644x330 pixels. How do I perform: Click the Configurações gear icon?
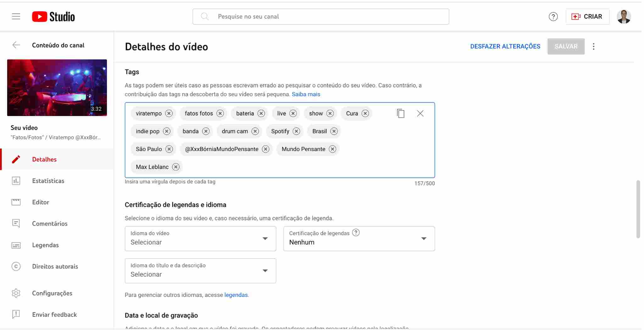tap(16, 293)
